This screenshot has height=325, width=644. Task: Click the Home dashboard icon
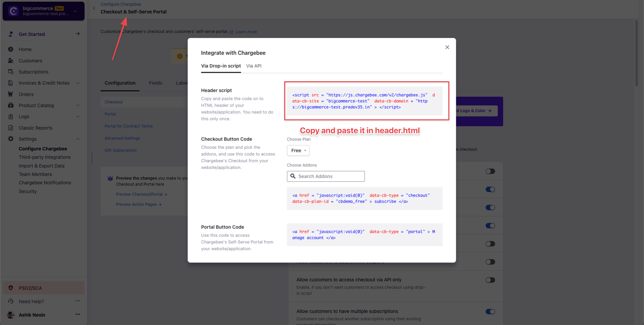click(11, 49)
